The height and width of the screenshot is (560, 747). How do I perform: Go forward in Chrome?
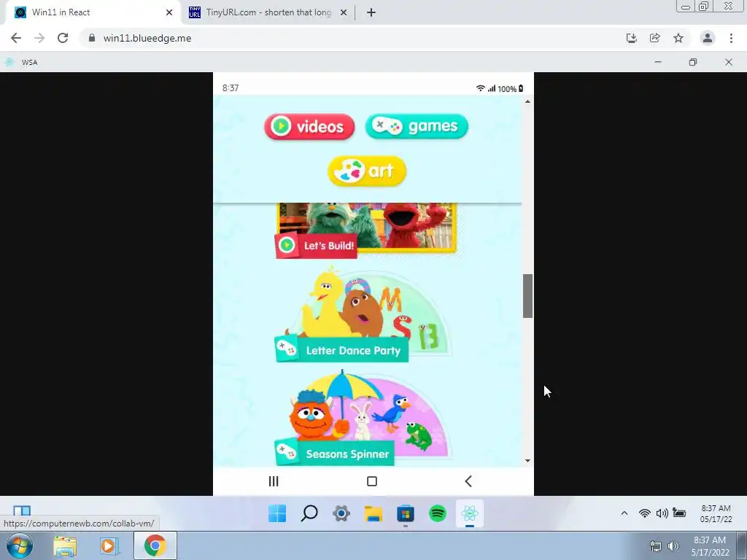(39, 38)
